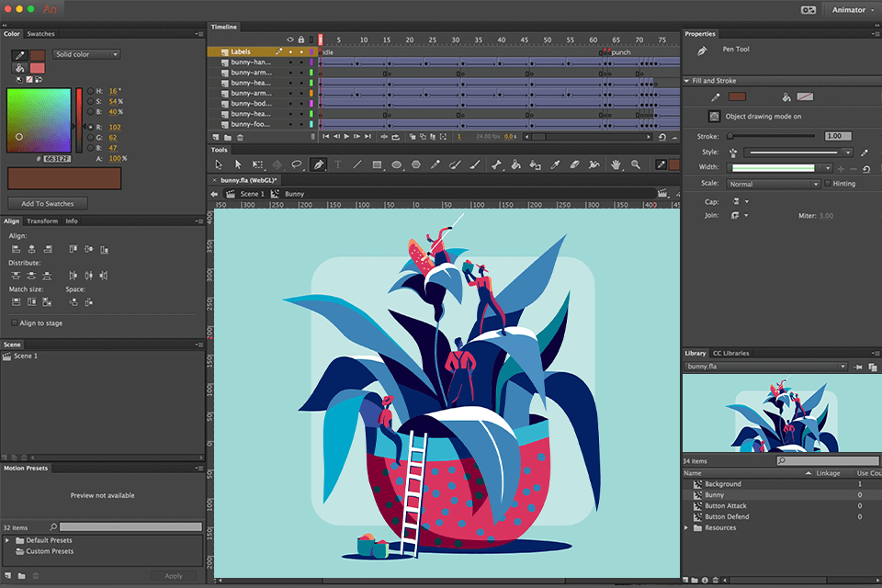Expand the Default Presets folder
This screenshot has height=588, width=882.
(x=7, y=540)
